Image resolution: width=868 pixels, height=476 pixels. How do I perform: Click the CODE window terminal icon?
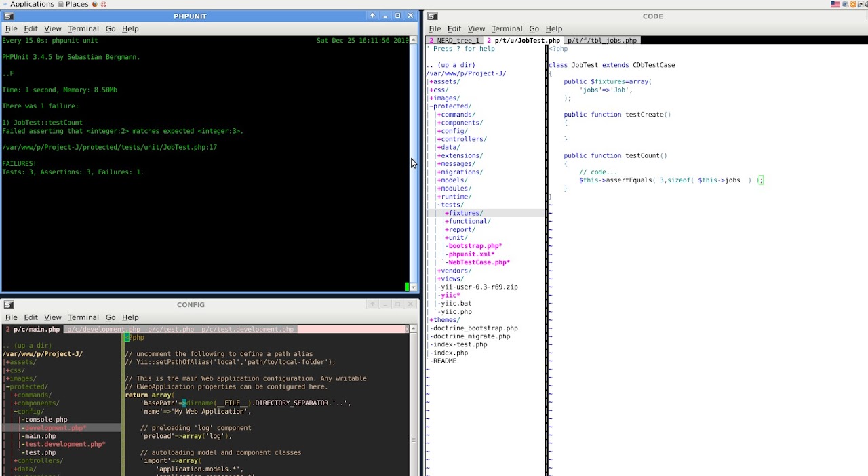[x=433, y=16]
